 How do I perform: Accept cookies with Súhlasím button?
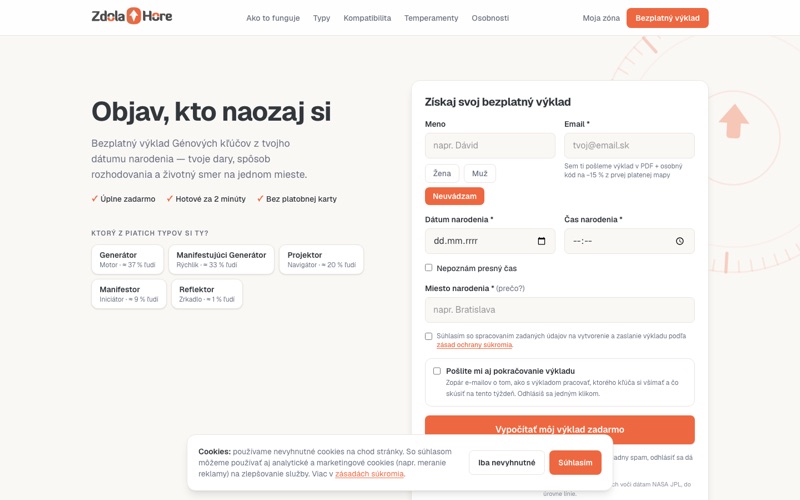[575, 463]
